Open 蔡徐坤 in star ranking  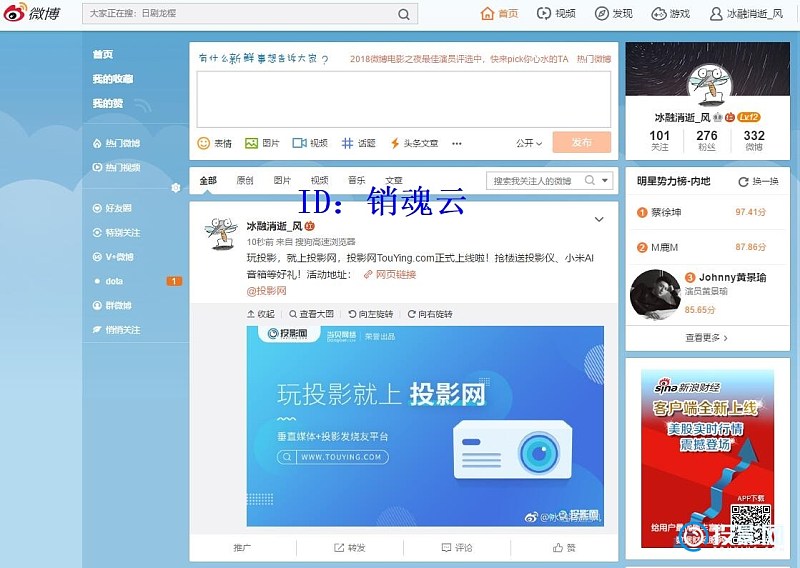(x=666, y=212)
